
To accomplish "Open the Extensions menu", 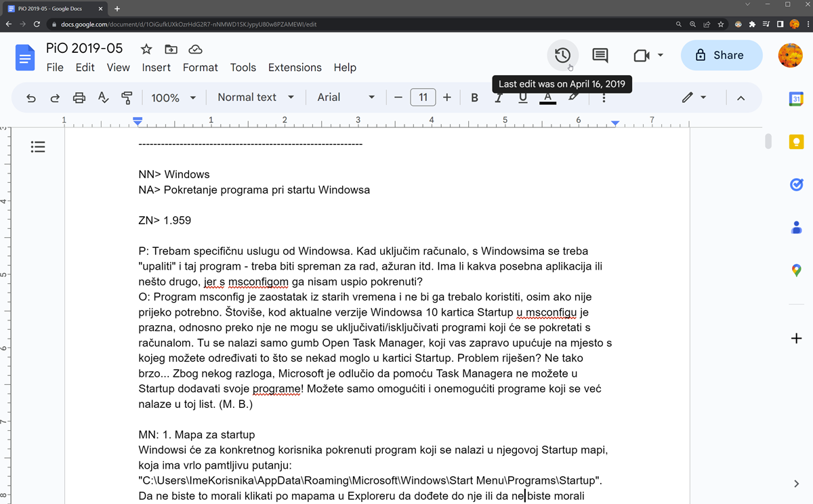I will [295, 68].
